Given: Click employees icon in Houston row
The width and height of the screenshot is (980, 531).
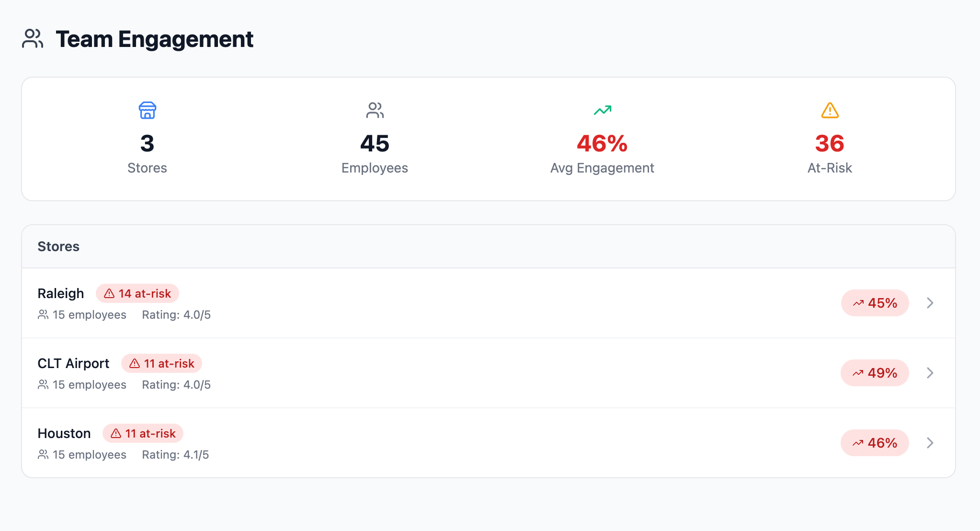Looking at the screenshot, I should coord(43,455).
